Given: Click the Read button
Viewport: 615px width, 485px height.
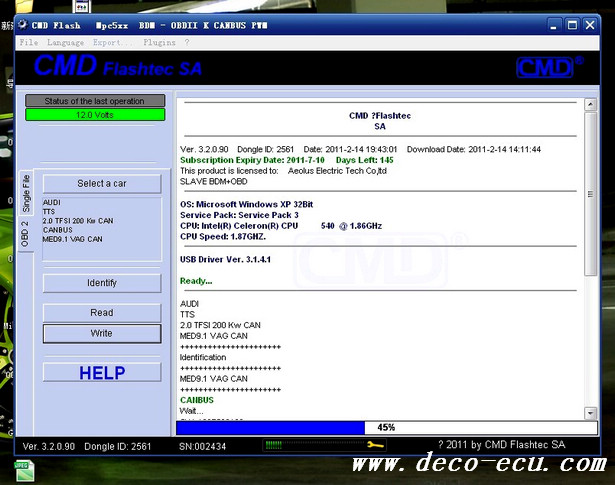Looking at the screenshot, I should [102, 312].
